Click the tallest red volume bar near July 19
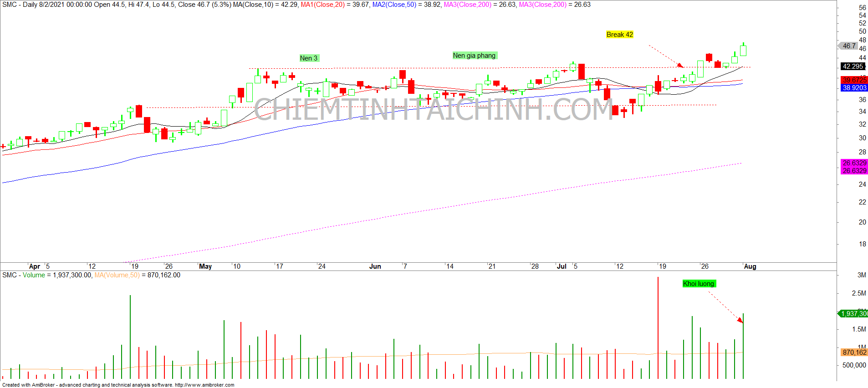This screenshot has height=388, width=868. 658,328
